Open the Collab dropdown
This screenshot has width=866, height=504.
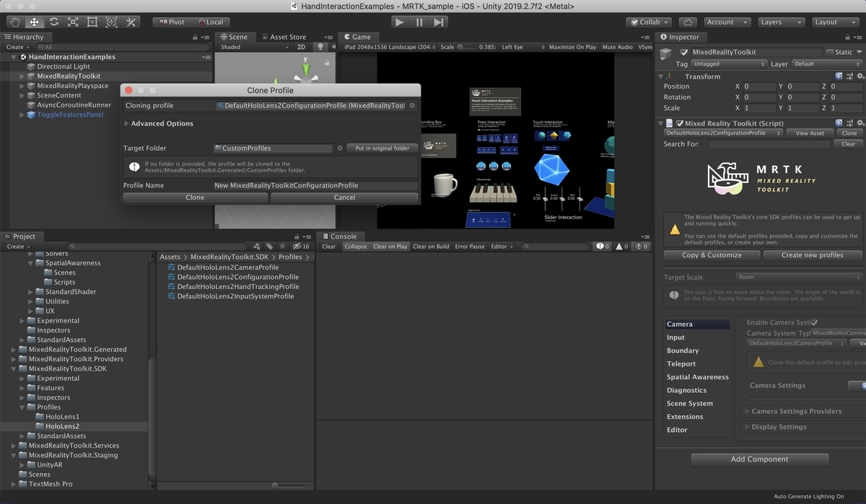649,22
